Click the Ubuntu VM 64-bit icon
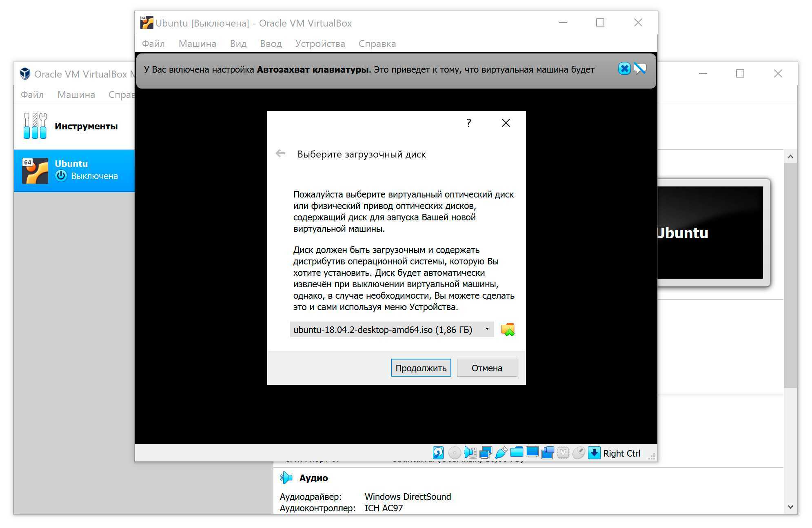This screenshot has height=528, width=812. 35,171
